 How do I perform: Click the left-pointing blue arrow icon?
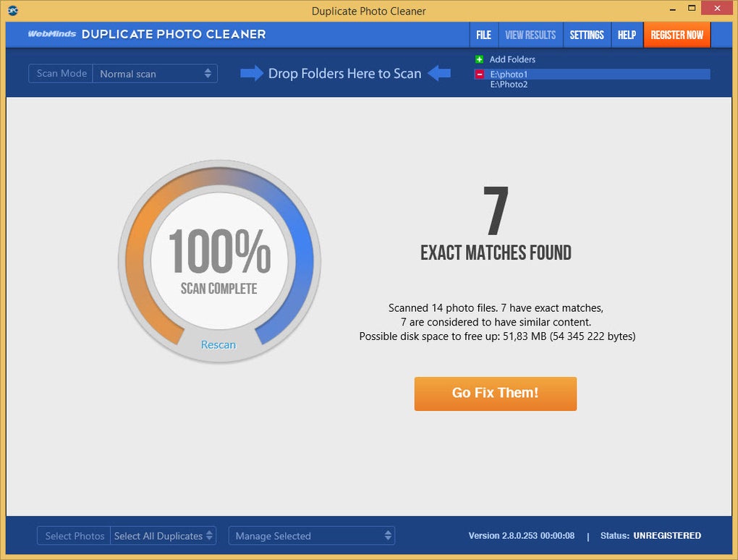click(439, 73)
